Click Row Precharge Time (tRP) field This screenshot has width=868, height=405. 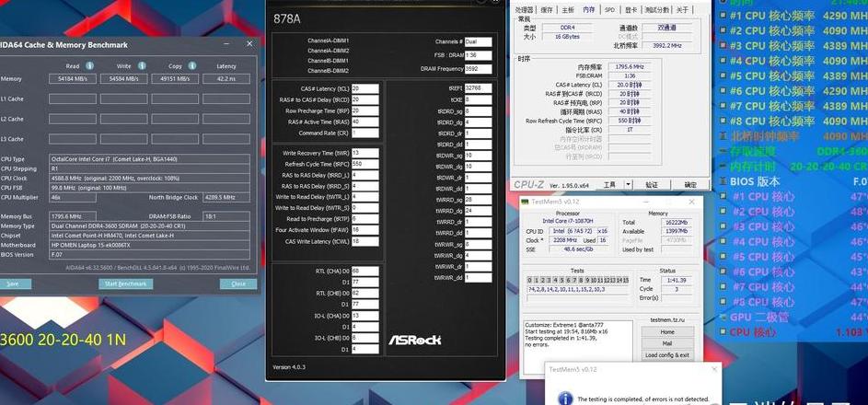[x=365, y=110]
